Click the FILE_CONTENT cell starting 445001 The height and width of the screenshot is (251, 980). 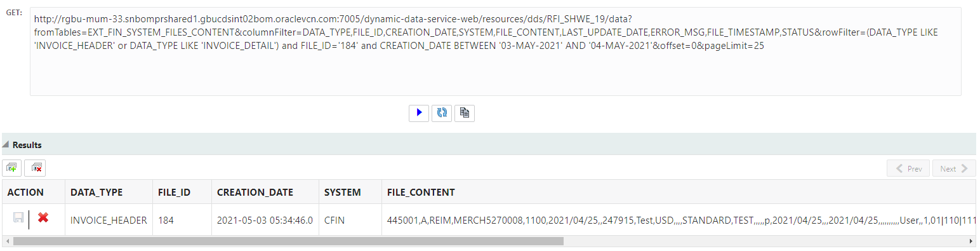[x=679, y=220]
